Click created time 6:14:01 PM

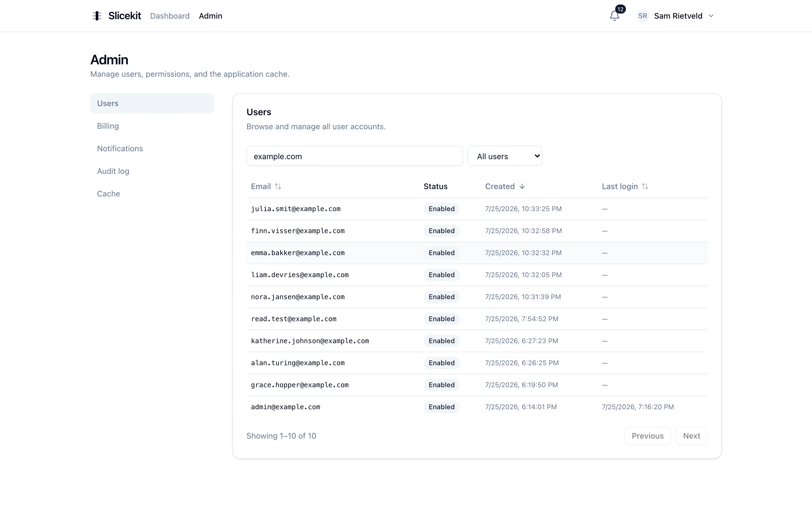click(x=521, y=407)
